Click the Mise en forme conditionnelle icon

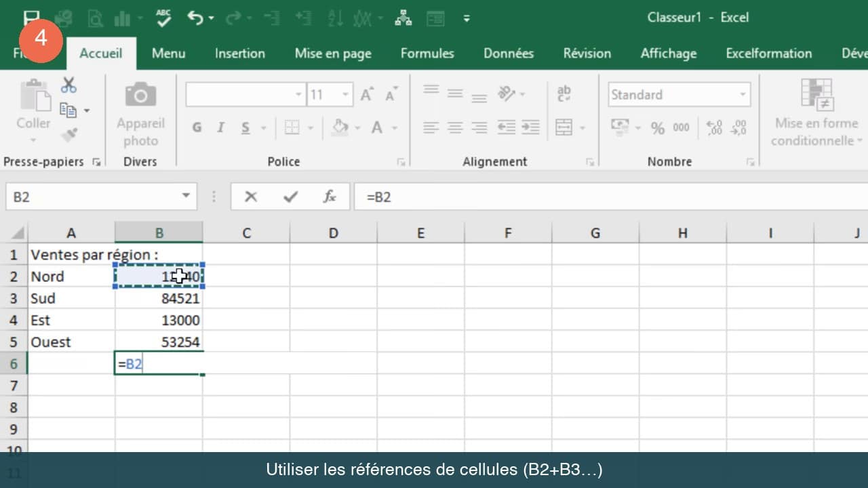(x=816, y=95)
